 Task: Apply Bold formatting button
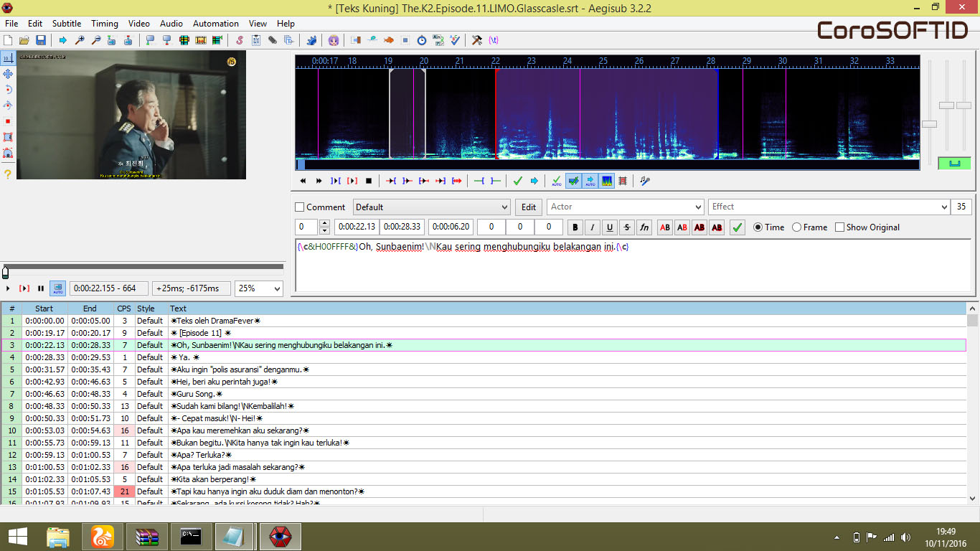click(x=575, y=227)
